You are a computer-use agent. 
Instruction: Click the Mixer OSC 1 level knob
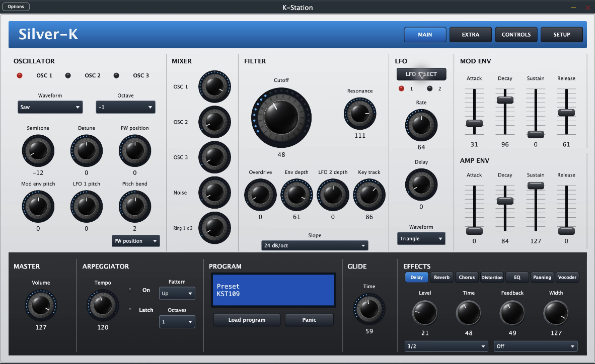pos(214,86)
